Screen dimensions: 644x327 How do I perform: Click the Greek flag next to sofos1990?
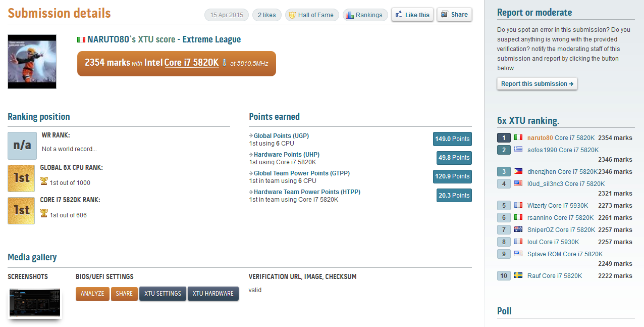pos(518,150)
